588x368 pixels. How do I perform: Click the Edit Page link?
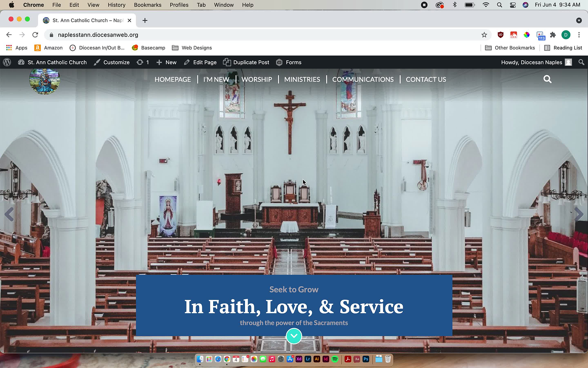200,62
